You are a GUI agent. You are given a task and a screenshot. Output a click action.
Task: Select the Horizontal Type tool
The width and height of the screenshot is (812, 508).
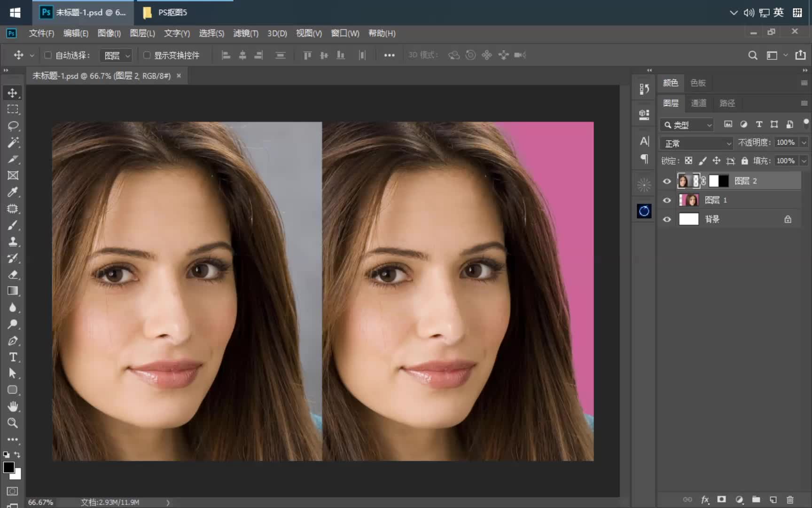[13, 357]
